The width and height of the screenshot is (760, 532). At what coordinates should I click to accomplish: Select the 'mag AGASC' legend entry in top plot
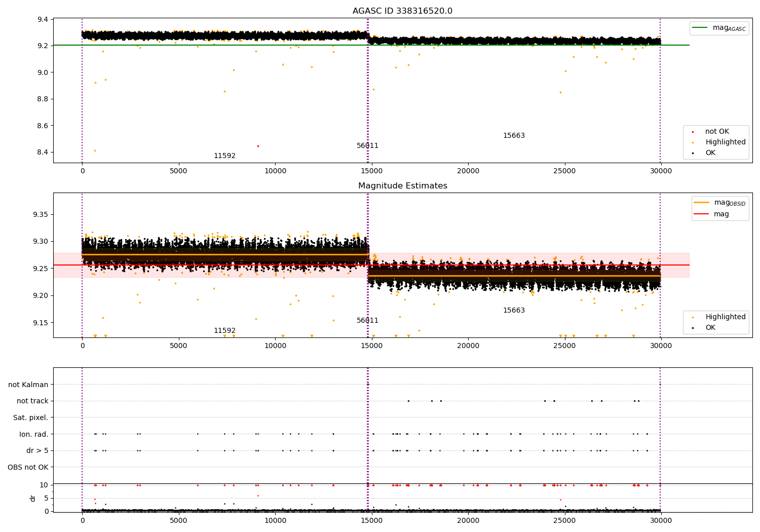click(719, 28)
